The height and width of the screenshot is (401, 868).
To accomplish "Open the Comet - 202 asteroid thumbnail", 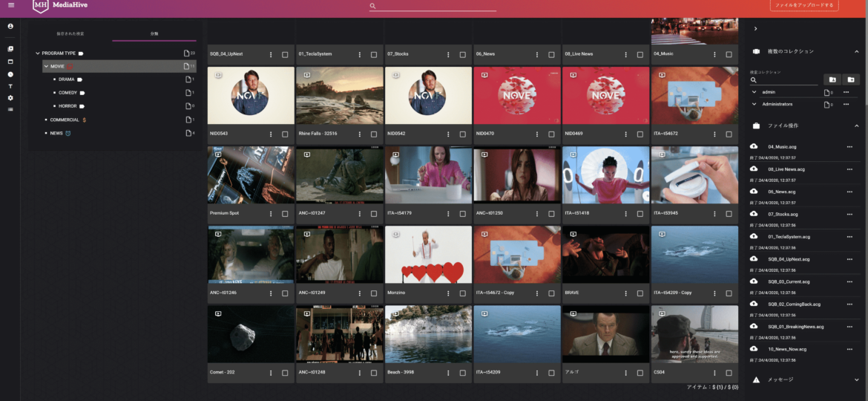I will coord(251,334).
